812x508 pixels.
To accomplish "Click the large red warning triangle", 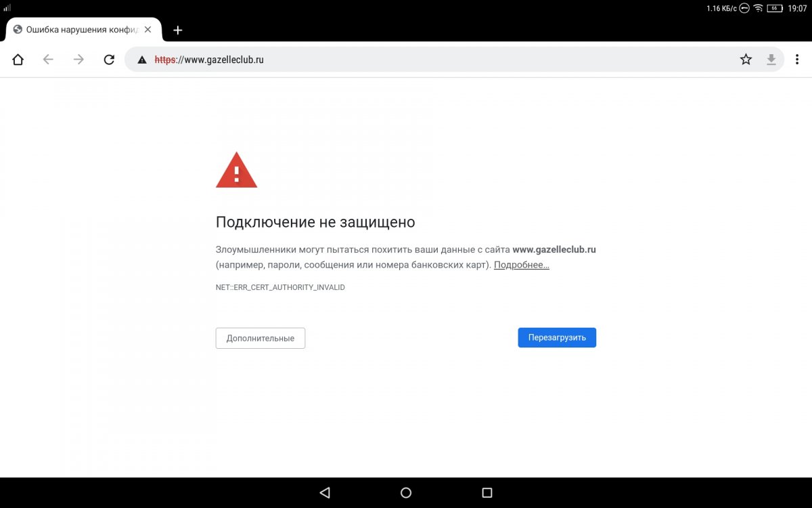I will pos(236,170).
